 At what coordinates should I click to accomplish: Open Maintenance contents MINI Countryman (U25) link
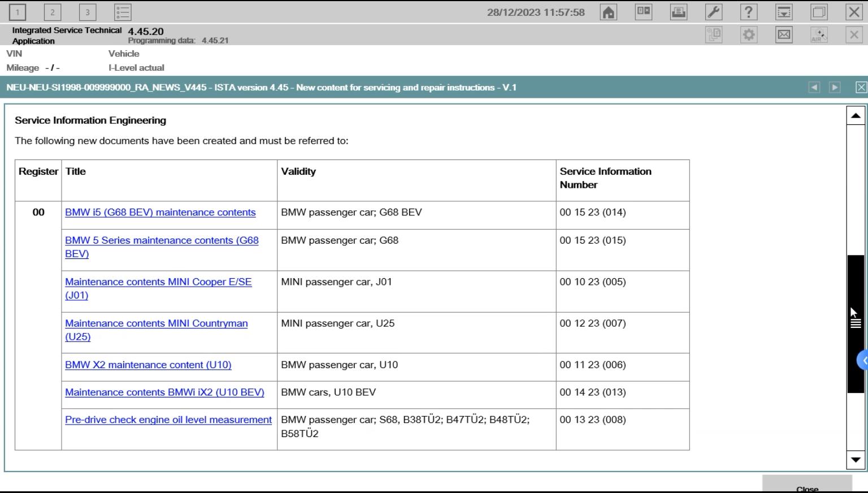(x=157, y=330)
